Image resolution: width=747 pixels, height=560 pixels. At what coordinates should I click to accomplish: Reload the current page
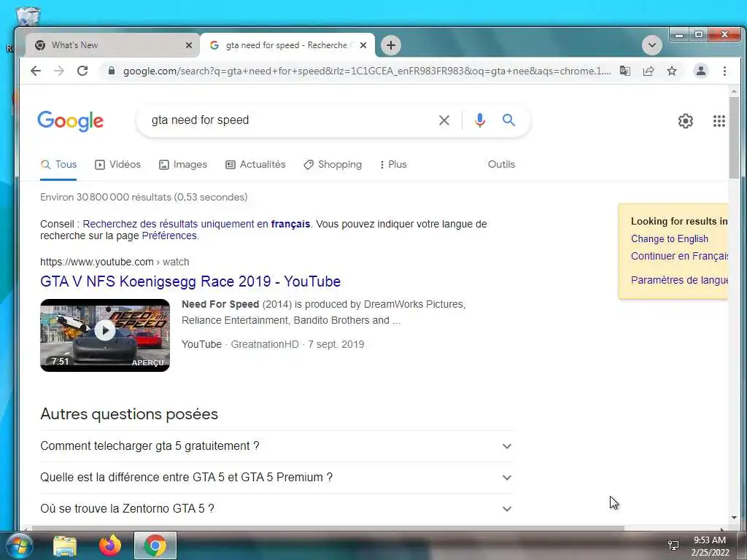click(x=82, y=71)
